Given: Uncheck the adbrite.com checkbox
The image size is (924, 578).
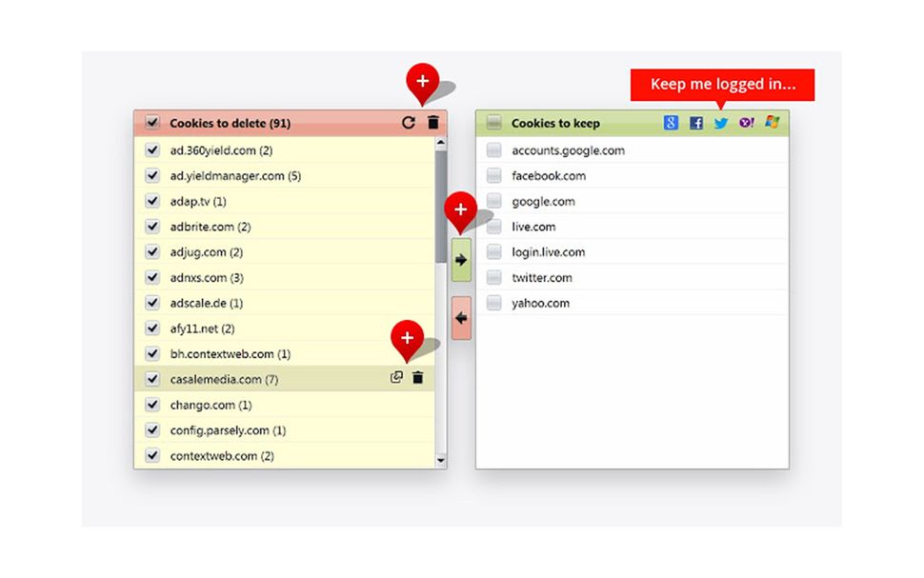Looking at the screenshot, I should coord(152,227).
